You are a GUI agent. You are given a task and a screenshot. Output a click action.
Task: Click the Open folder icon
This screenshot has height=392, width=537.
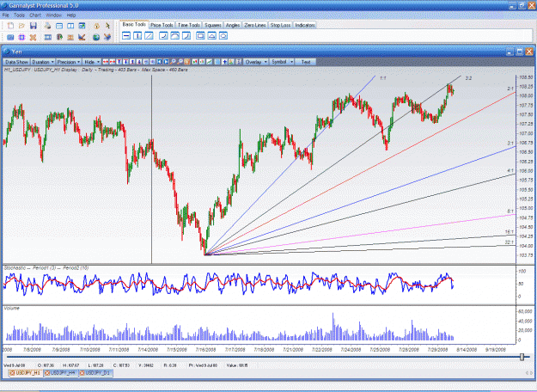click(x=21, y=26)
